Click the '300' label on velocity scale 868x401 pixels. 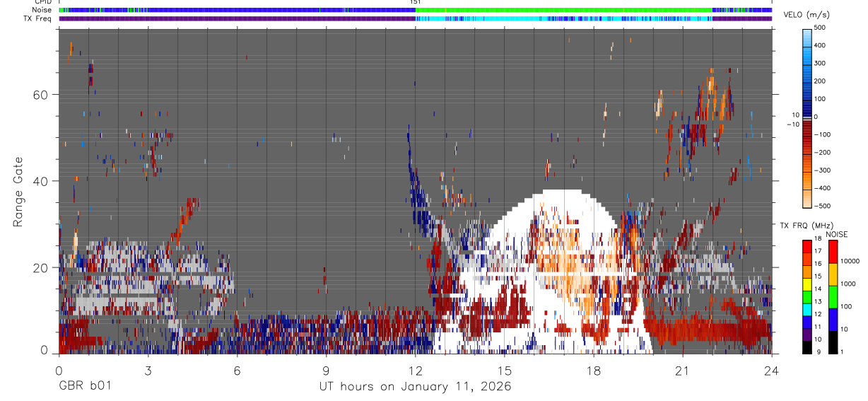(820, 63)
